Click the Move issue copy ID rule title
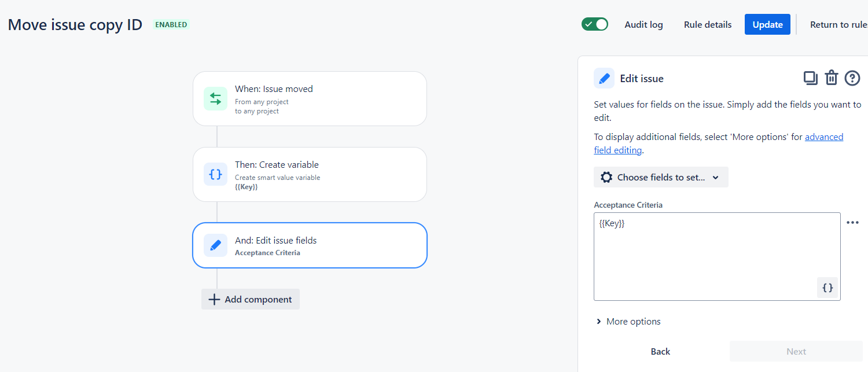 pos(75,25)
